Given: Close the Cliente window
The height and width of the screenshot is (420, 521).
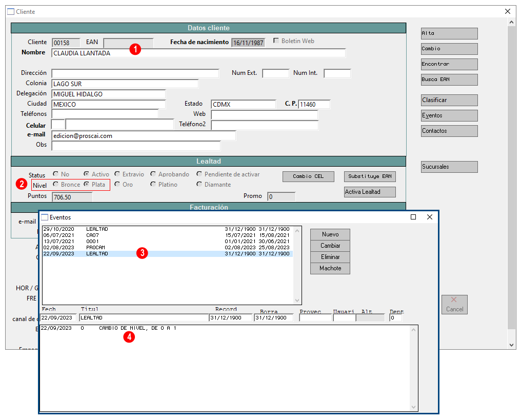Looking at the screenshot, I should coord(507,11).
